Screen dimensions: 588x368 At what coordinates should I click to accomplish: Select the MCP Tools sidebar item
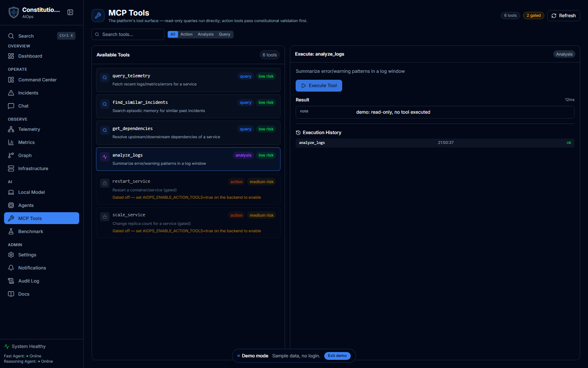coord(42,218)
